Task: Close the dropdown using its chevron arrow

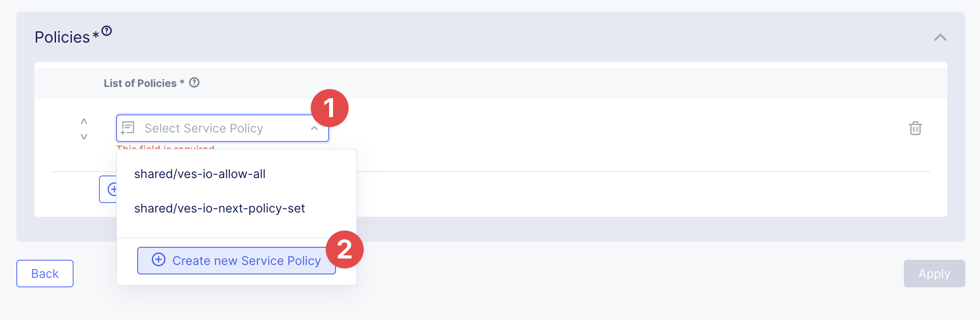Action: click(314, 129)
